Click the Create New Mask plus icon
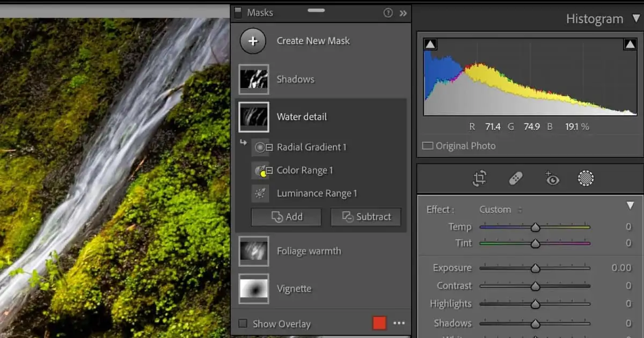 (252, 41)
